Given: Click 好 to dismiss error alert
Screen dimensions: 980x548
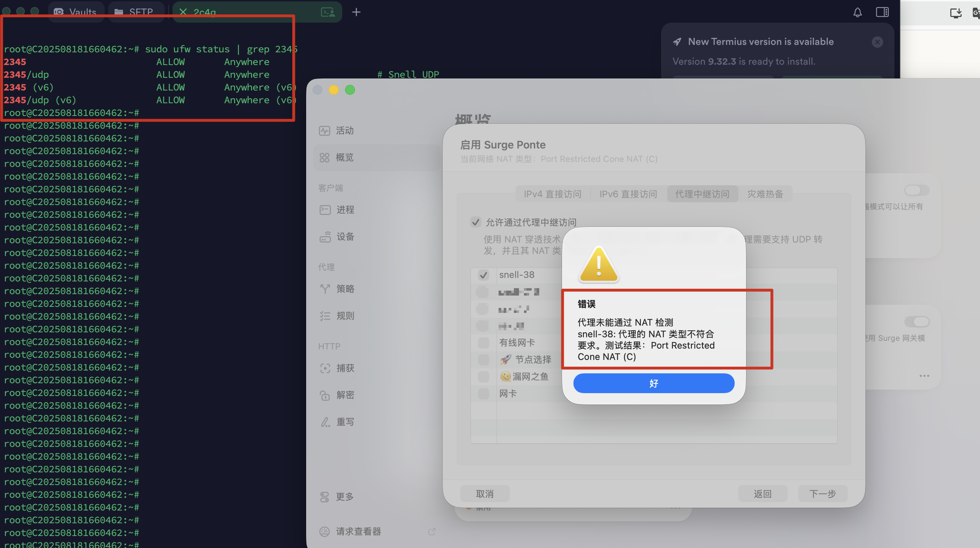Looking at the screenshot, I should click(654, 383).
